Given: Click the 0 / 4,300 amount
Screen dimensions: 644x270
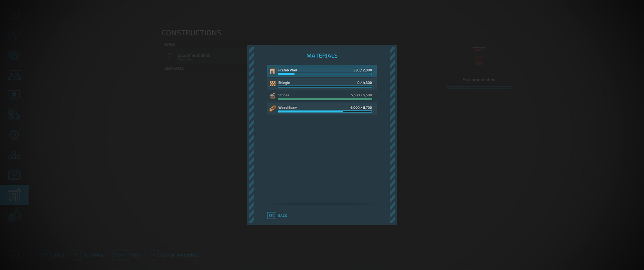Looking at the screenshot, I should [364, 83].
